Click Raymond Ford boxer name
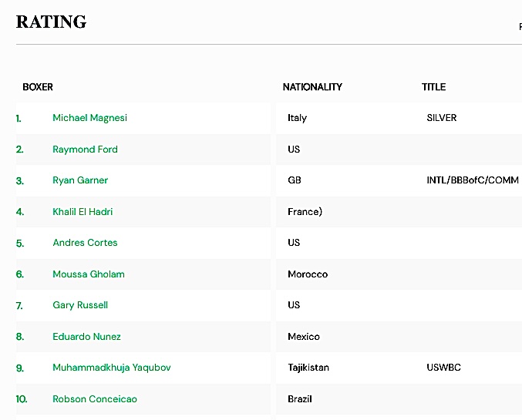 click(85, 150)
